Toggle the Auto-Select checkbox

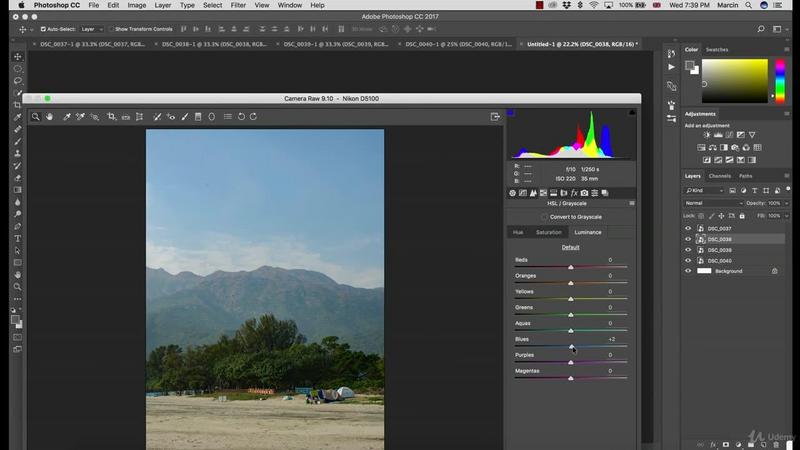(43, 29)
